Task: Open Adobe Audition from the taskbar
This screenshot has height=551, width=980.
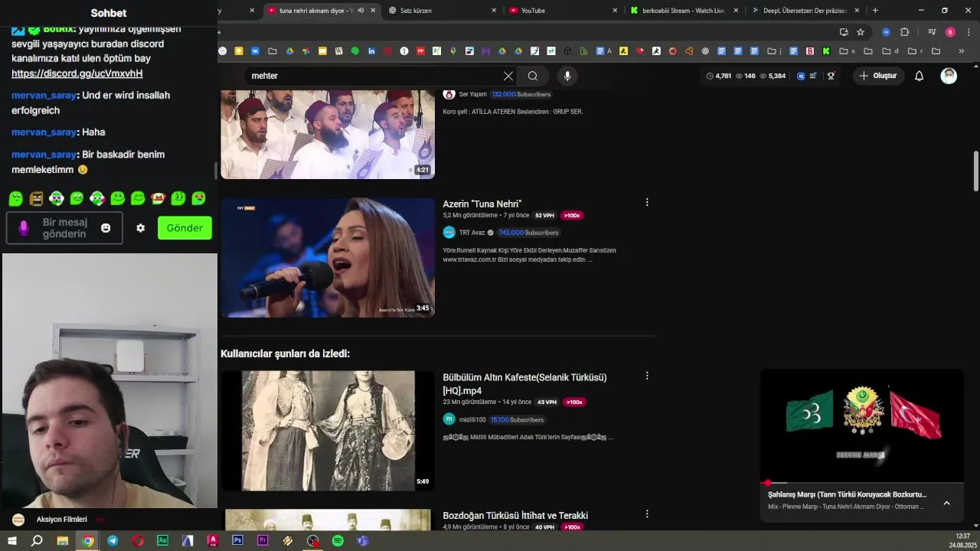Action: [162, 540]
